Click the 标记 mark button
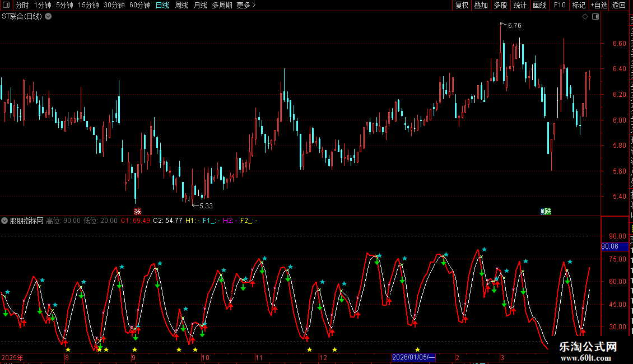The image size is (633, 364). tap(579, 5)
